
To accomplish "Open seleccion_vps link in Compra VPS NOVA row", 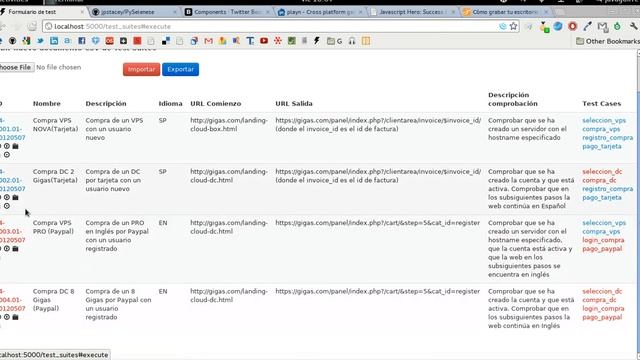I will coord(604,120).
